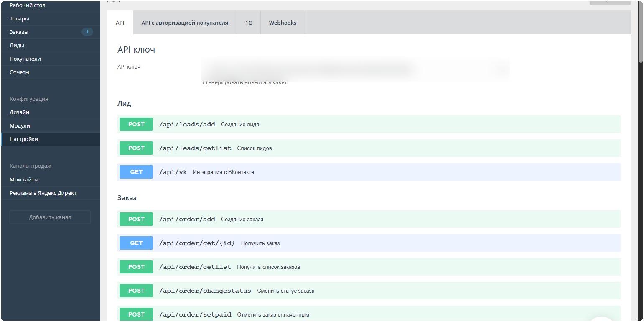Click the orders notification badge showing 1
This screenshot has width=644, height=322.
tap(87, 32)
